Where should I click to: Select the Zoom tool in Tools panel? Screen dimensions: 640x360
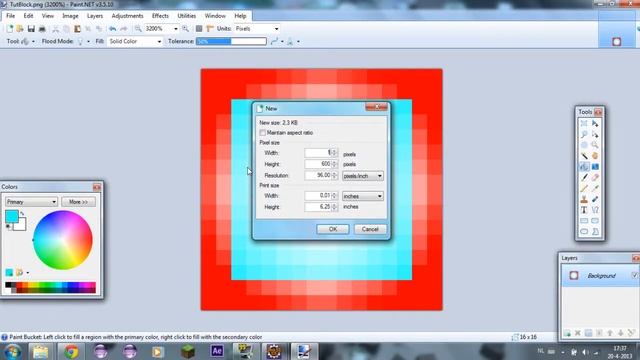point(595,145)
